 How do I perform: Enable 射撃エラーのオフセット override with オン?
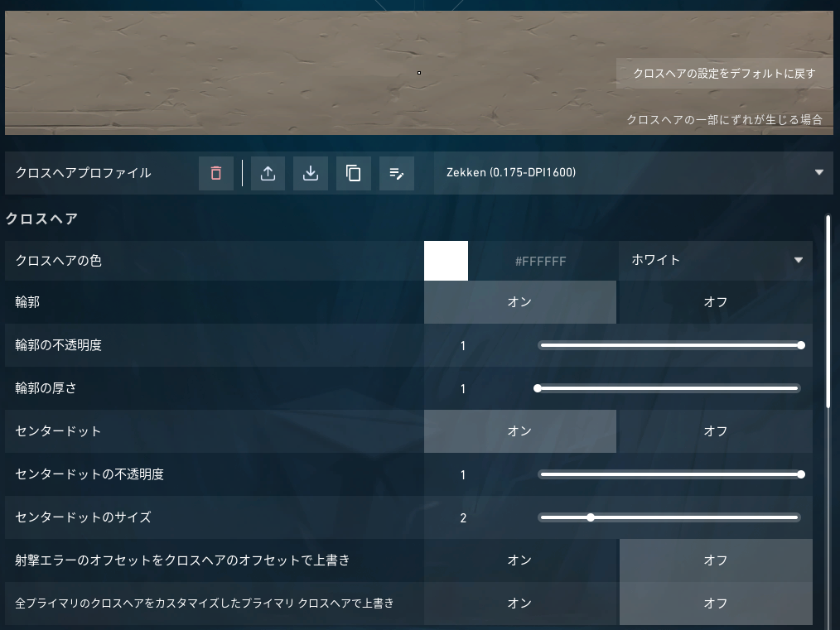pyautogui.click(x=519, y=560)
